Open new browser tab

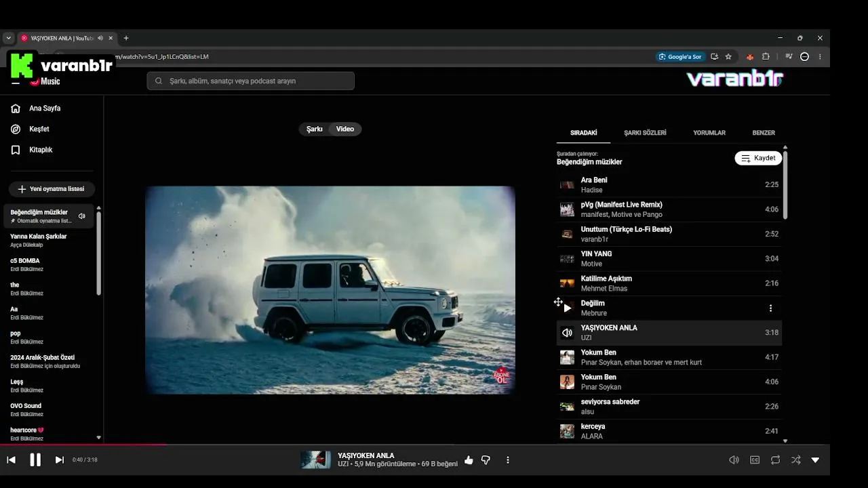coord(126,38)
